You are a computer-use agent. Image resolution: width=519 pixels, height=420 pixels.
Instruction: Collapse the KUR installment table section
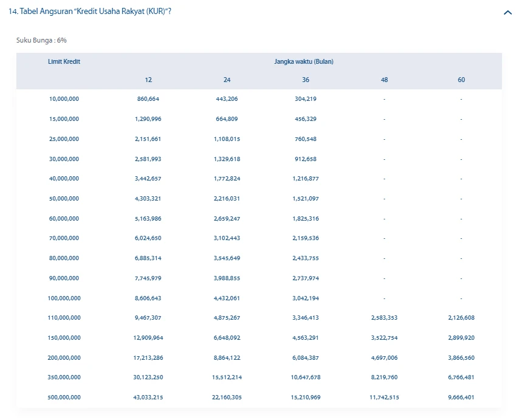507,12
